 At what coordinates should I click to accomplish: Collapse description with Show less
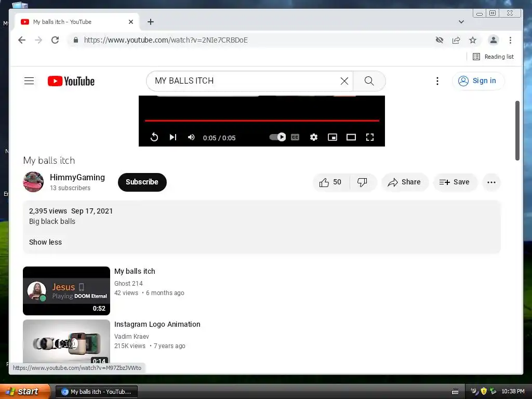click(x=46, y=242)
